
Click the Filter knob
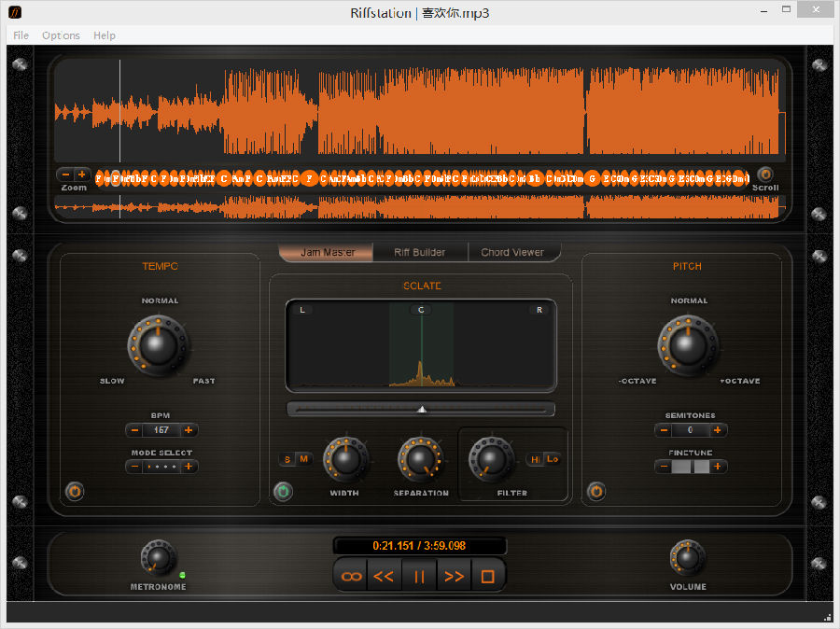pos(491,459)
